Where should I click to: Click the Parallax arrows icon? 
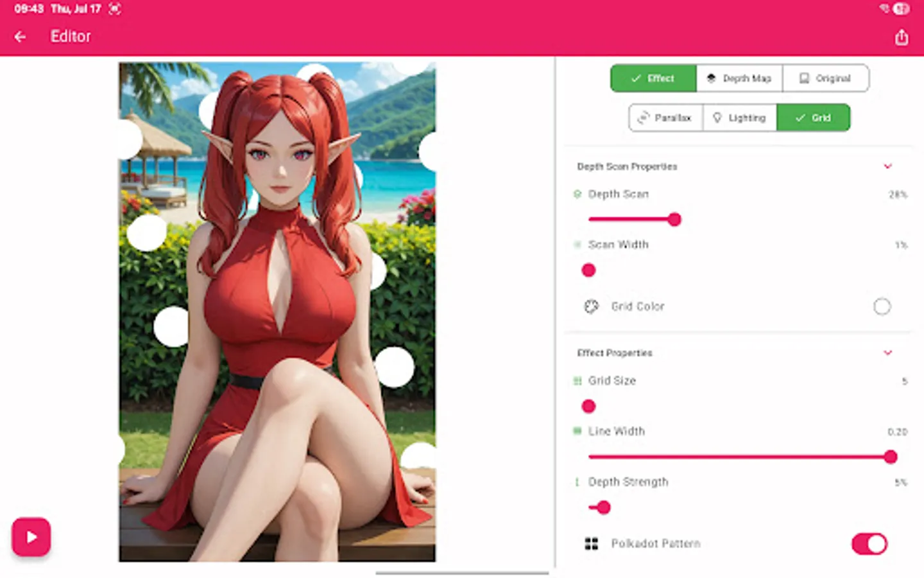pos(644,118)
